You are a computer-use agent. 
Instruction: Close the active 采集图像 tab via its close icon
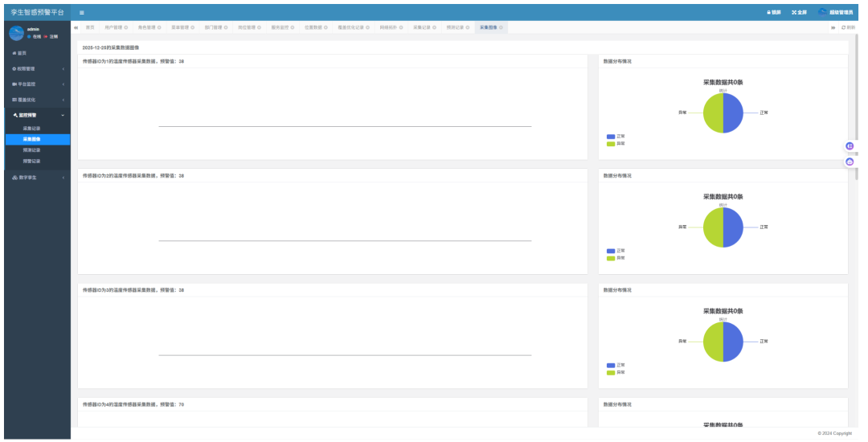(501, 27)
